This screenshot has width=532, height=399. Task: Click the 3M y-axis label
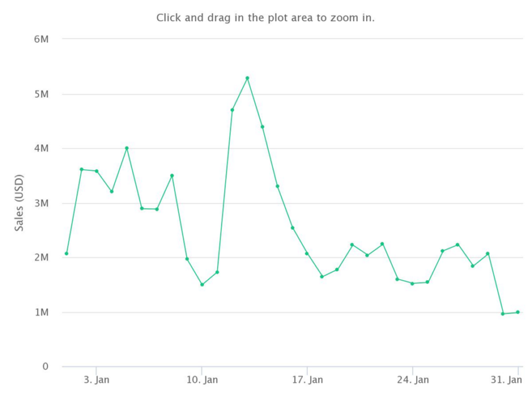(x=41, y=204)
